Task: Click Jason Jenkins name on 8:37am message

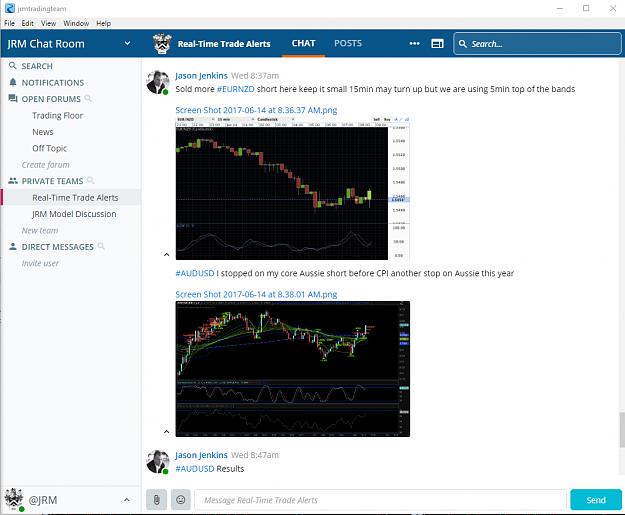Action: coord(201,76)
